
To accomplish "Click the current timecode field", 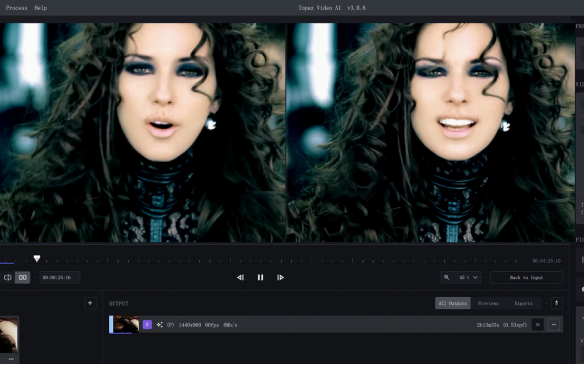I will (x=60, y=277).
